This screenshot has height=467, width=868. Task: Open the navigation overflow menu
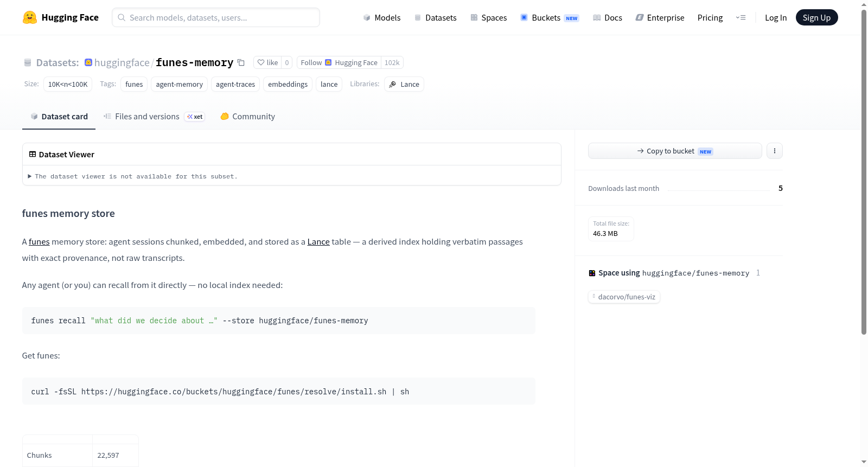pos(741,17)
